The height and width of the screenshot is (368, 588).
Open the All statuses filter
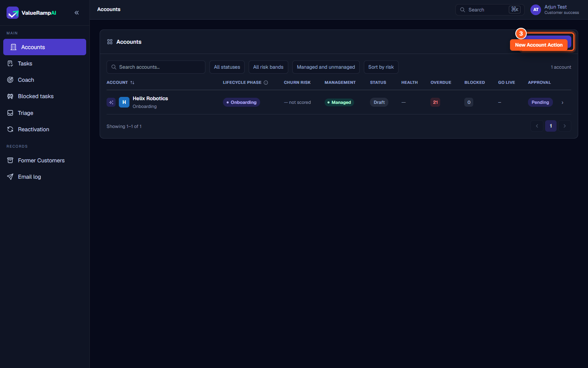pyautogui.click(x=227, y=67)
